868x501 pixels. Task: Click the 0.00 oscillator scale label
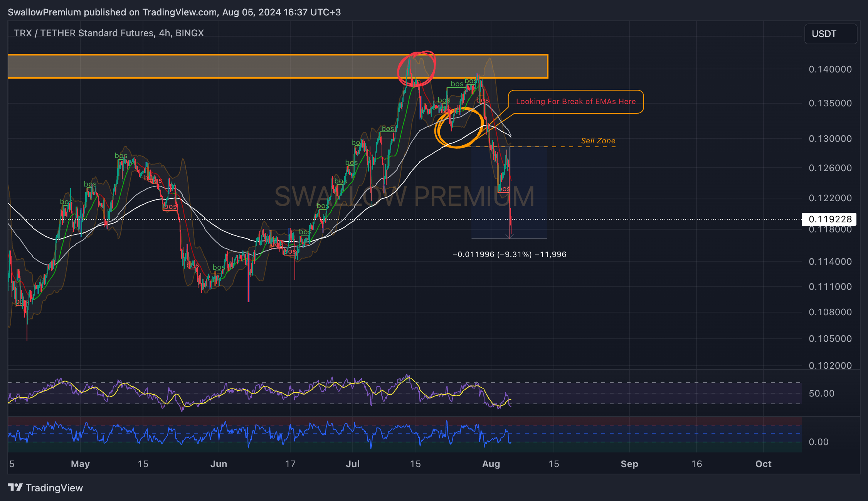(x=819, y=442)
